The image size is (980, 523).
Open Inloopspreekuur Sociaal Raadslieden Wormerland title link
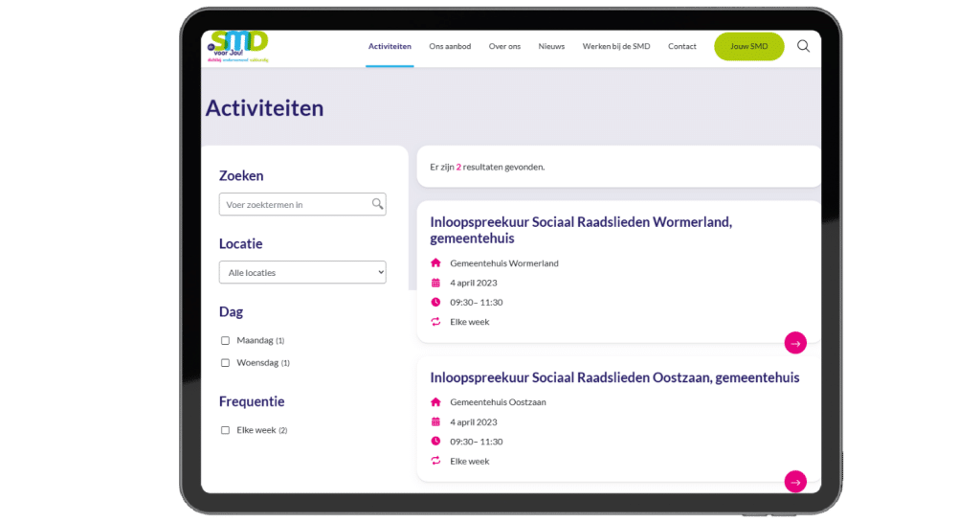click(x=581, y=230)
